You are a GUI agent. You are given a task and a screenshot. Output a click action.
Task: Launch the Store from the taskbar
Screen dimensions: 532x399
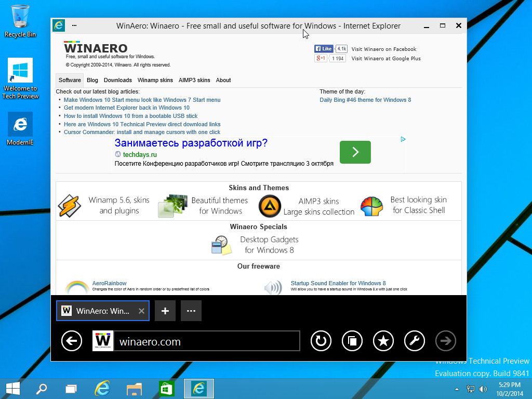point(166,388)
